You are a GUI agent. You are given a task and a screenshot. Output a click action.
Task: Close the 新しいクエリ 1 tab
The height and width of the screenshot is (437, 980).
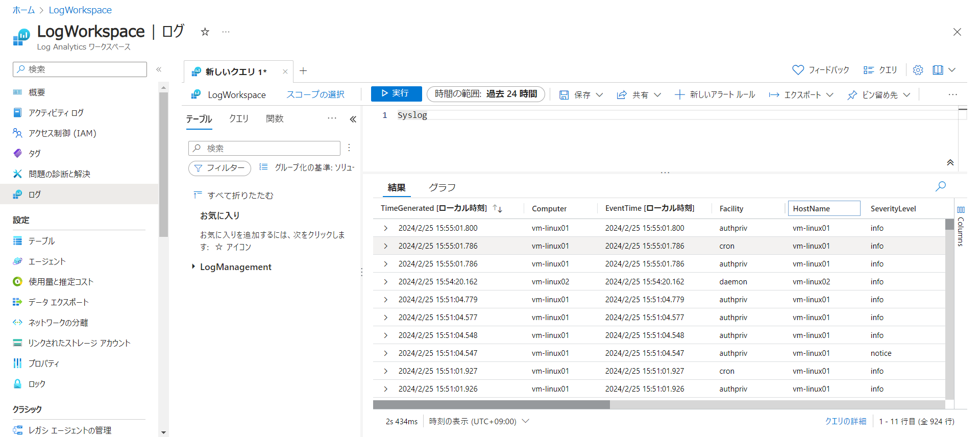tap(285, 71)
